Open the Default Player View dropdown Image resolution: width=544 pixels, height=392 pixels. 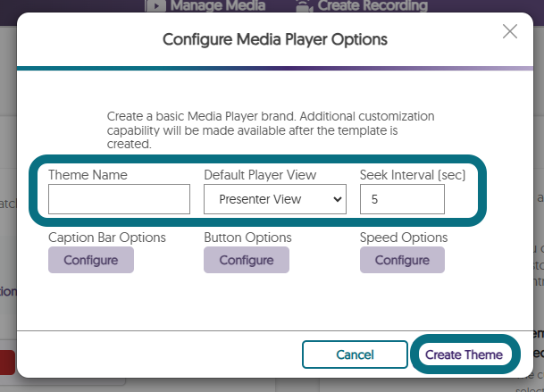(275, 199)
